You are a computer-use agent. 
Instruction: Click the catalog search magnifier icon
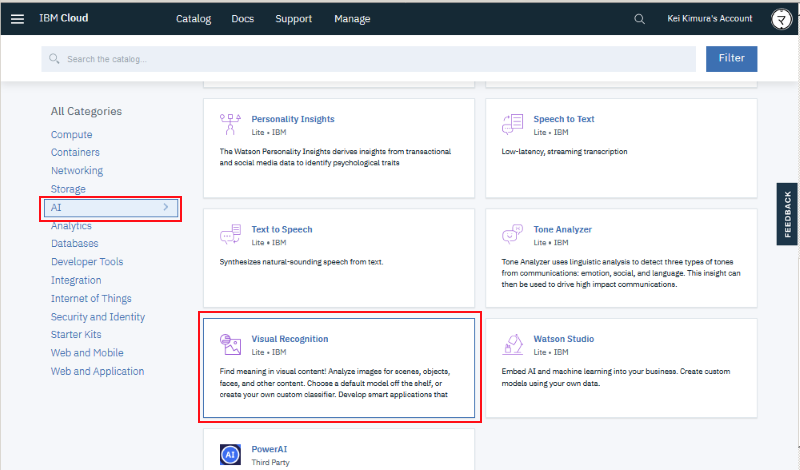point(54,59)
